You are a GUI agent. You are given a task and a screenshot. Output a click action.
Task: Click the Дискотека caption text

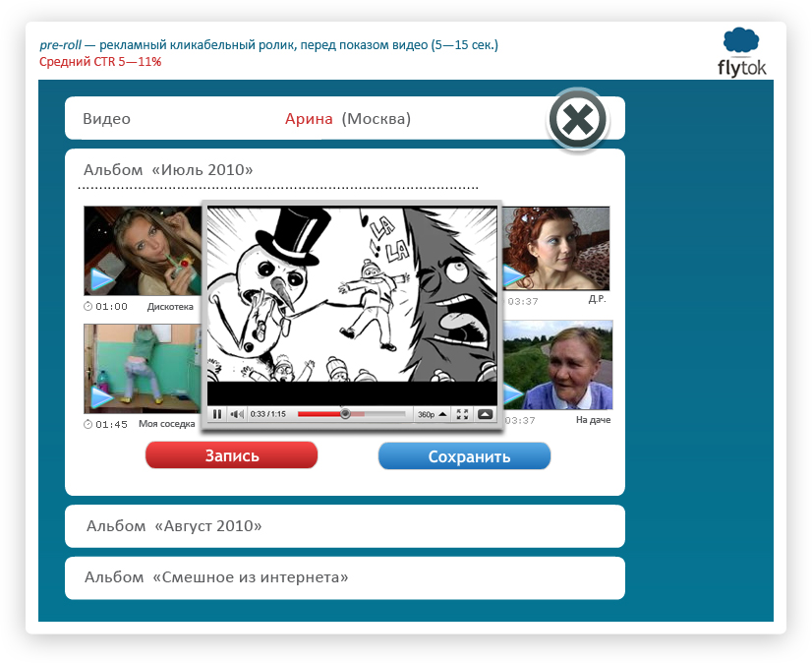point(170,307)
